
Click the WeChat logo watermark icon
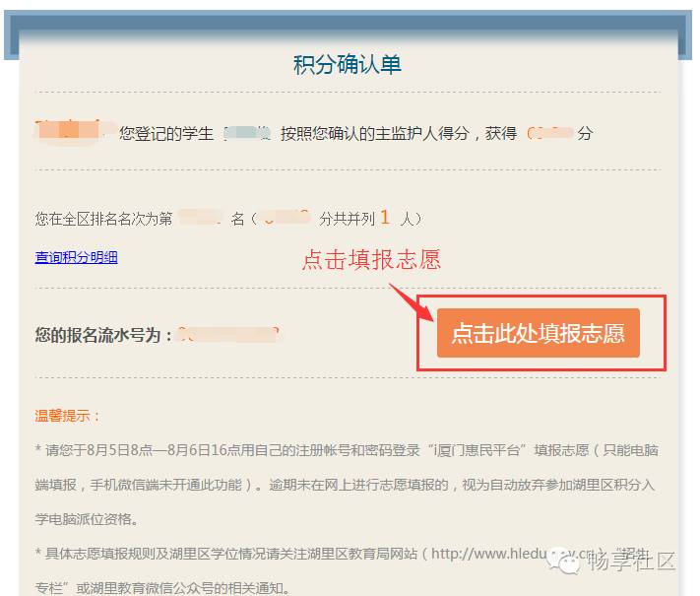coord(563,561)
